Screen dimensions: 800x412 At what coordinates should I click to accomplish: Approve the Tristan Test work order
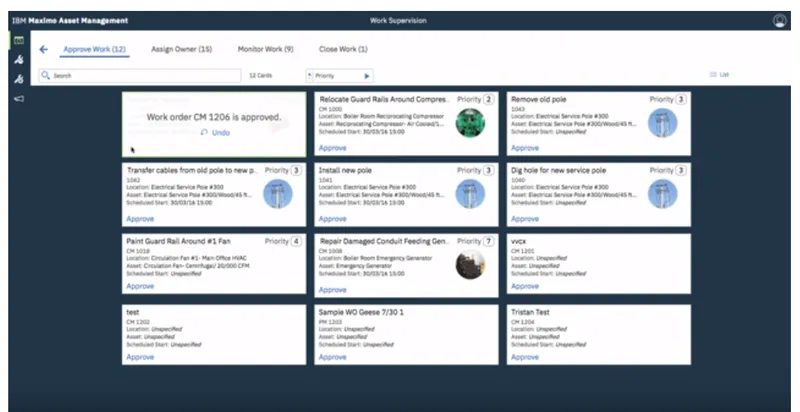[525, 357]
